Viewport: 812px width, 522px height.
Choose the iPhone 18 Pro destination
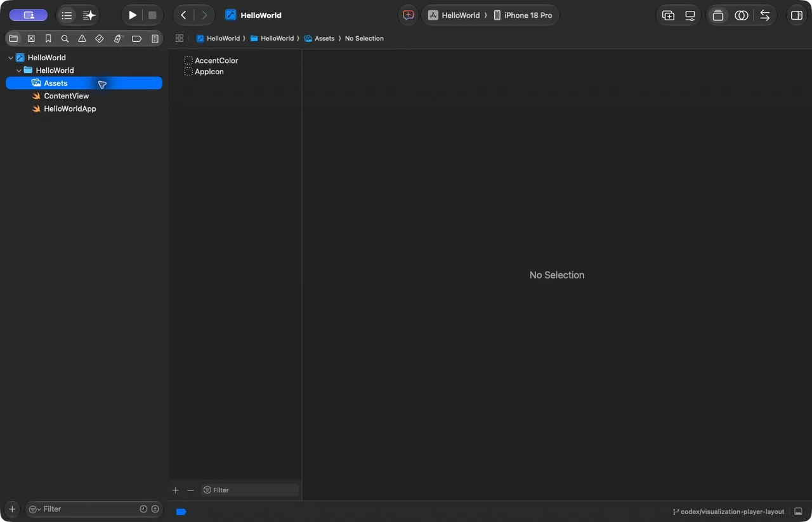tap(523, 15)
